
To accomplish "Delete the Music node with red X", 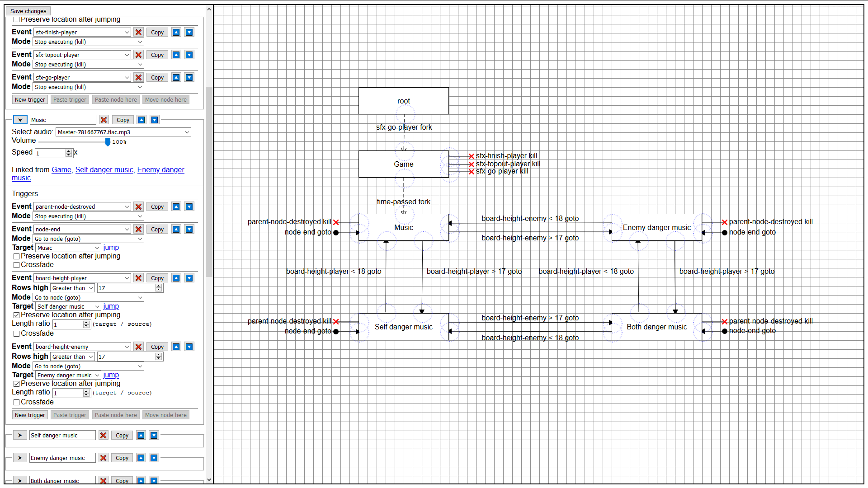I will (x=104, y=120).
